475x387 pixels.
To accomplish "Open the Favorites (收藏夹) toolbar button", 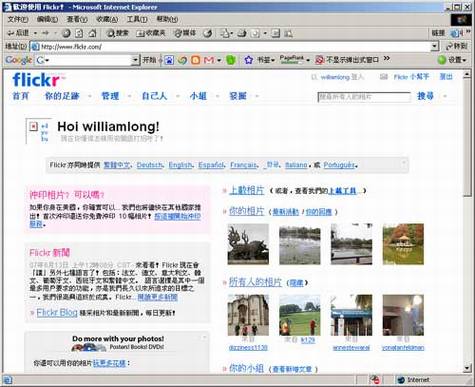I will coord(151,33).
